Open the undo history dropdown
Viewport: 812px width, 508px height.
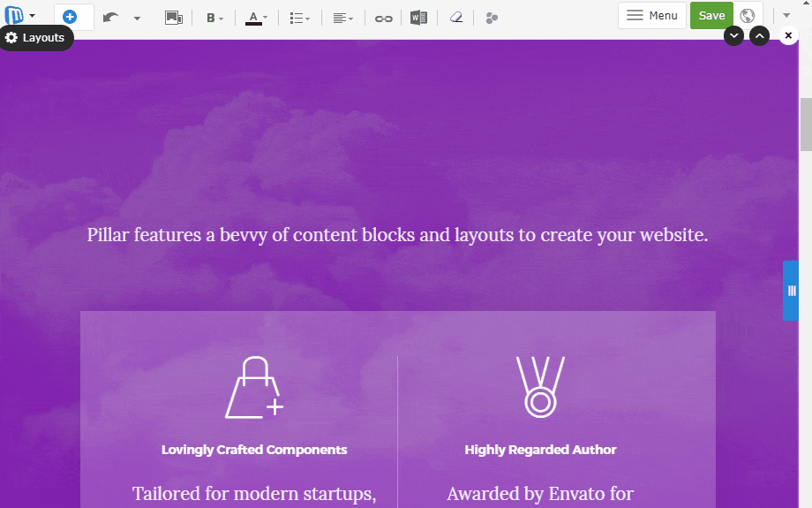point(137,19)
